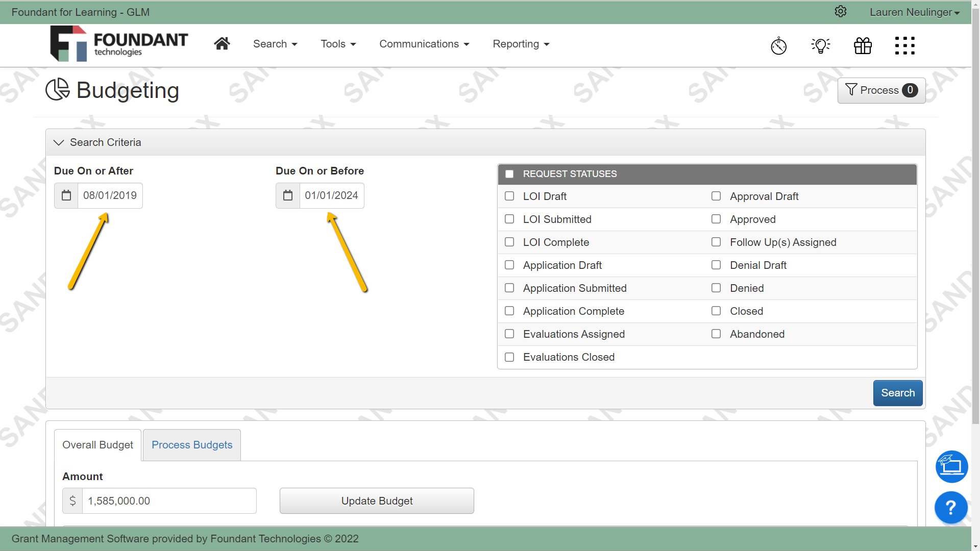This screenshot has width=980, height=551.
Task: Open the gift box icon
Action: pos(863,45)
